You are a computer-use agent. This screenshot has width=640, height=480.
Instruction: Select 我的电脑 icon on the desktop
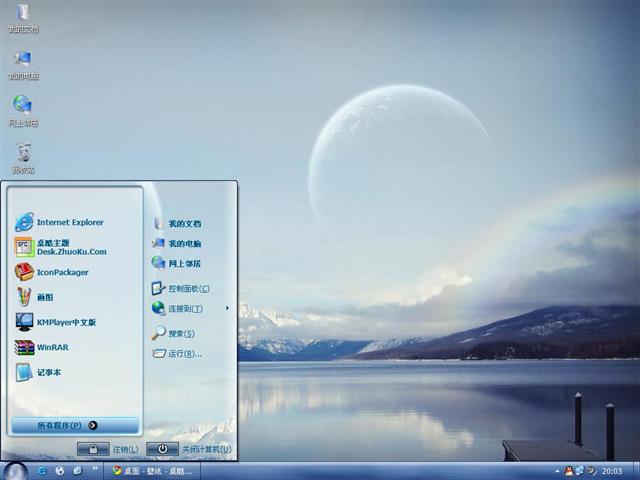point(23,64)
